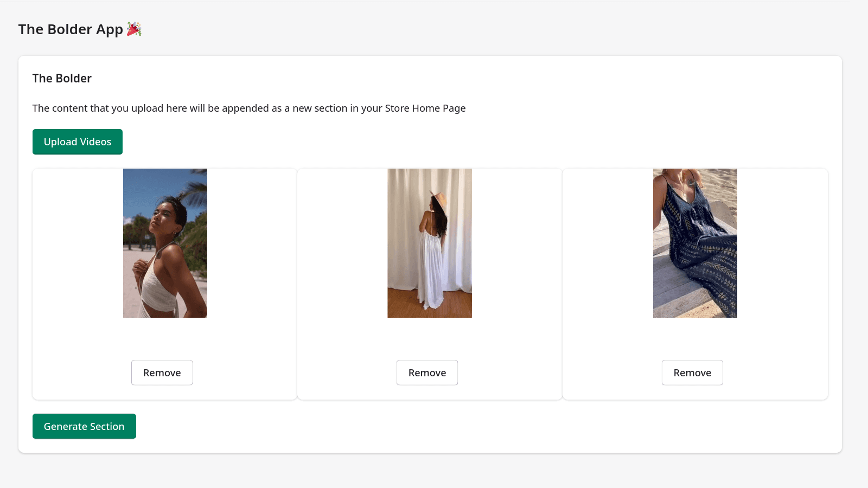Remove the third patterned dress video
The width and height of the screenshot is (868, 488).
pos(692,373)
